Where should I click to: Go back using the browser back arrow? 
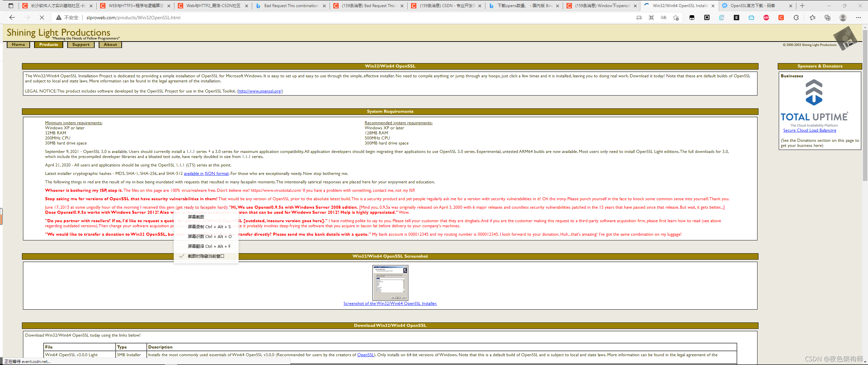[x=12, y=18]
